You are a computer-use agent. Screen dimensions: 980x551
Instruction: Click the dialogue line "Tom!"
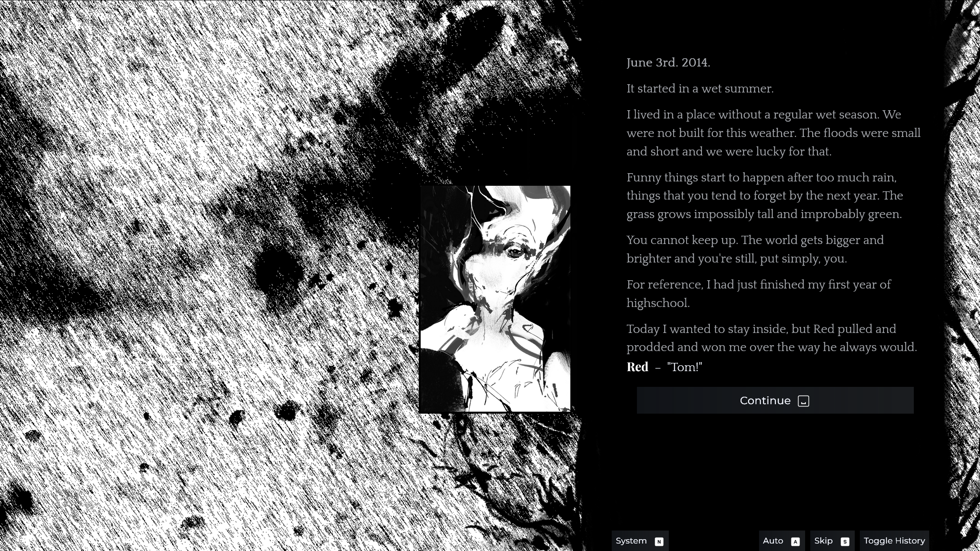tap(685, 367)
